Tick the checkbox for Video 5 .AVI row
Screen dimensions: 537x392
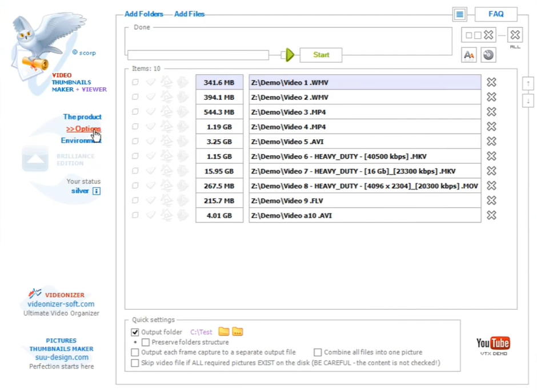pos(135,142)
